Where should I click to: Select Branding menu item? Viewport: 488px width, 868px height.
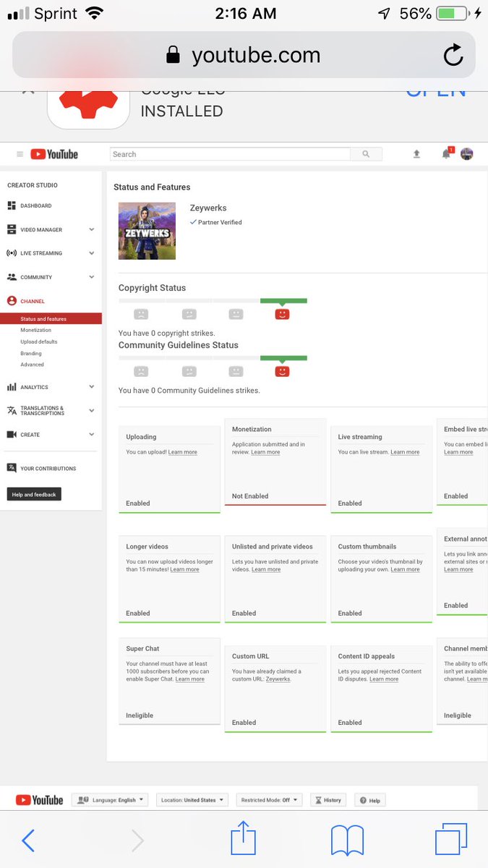click(x=30, y=353)
